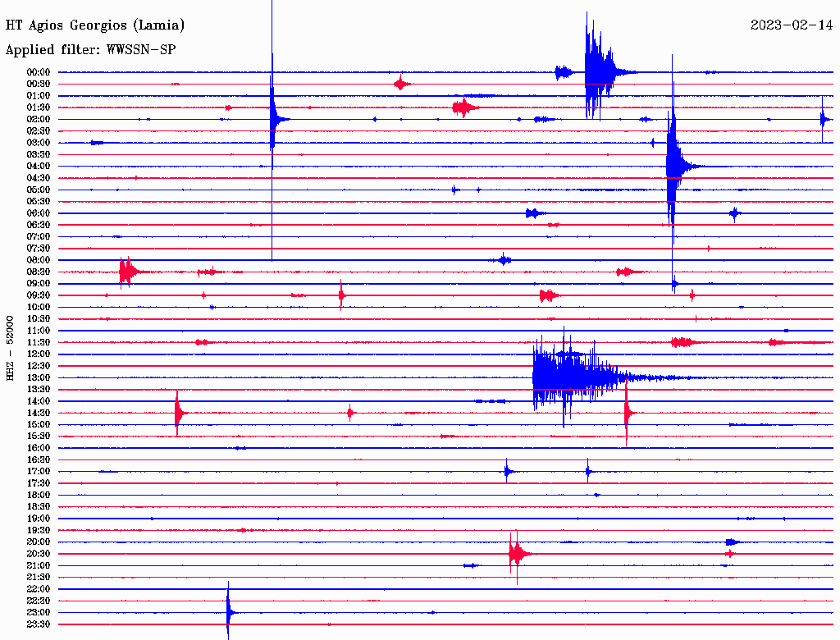The image size is (840, 640).
Task: Click the 05:00 time label
Action: coord(39,190)
